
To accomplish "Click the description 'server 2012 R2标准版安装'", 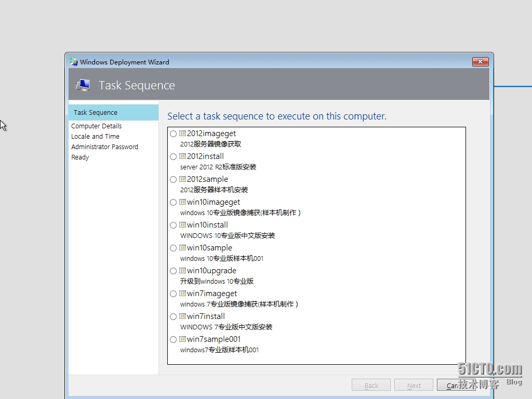I will 218,167.
